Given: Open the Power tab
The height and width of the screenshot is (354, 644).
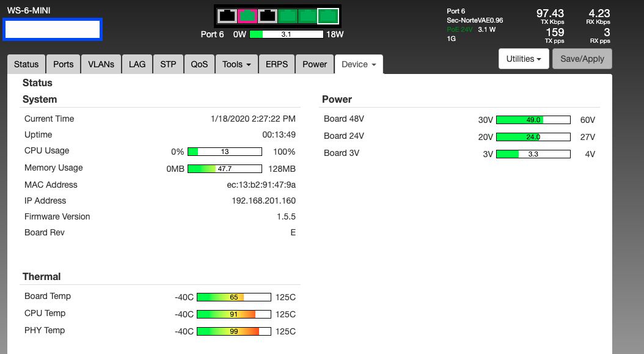Looking at the screenshot, I should click(x=315, y=64).
